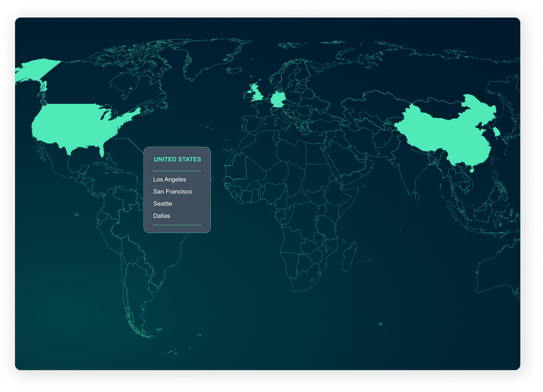
Task: Click the highlighted United Kingdom
Action: (256, 93)
